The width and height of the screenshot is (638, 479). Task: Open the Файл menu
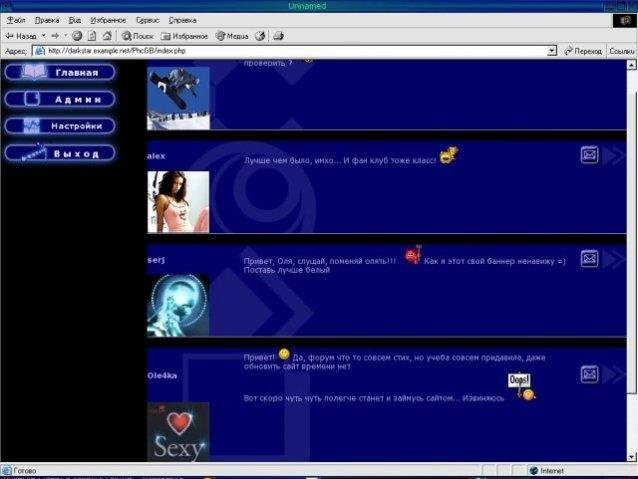pyautogui.click(x=16, y=20)
